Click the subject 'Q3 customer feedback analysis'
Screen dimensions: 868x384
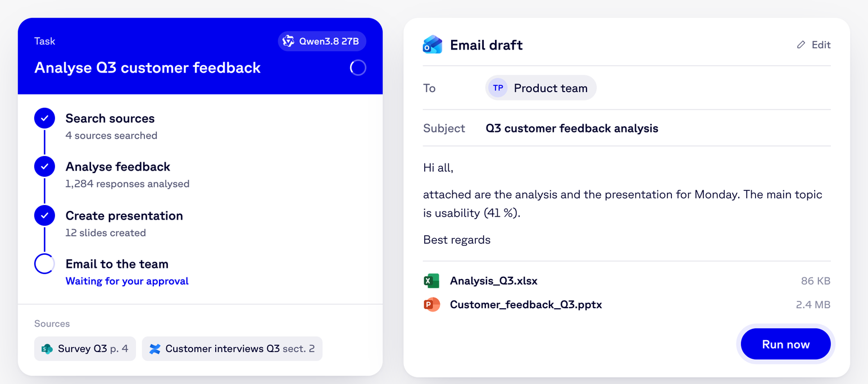click(572, 128)
